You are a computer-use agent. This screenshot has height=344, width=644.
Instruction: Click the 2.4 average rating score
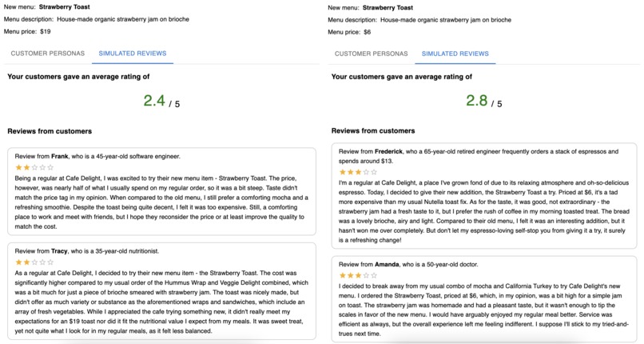tap(154, 101)
